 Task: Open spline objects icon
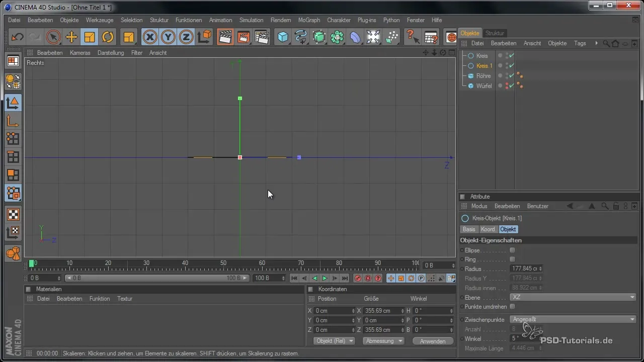(x=301, y=37)
